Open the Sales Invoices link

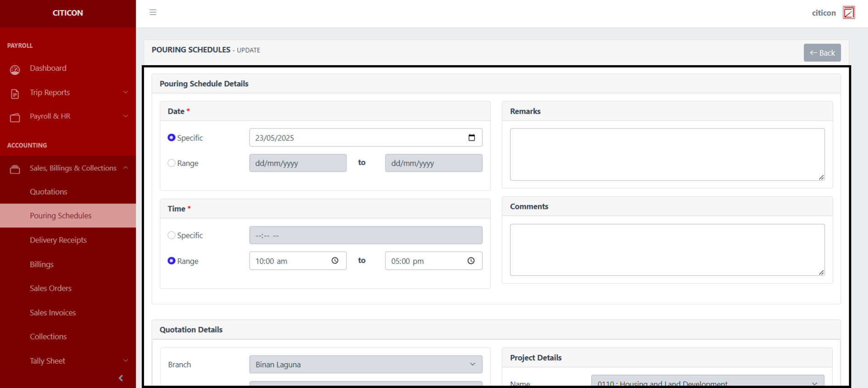click(x=53, y=313)
